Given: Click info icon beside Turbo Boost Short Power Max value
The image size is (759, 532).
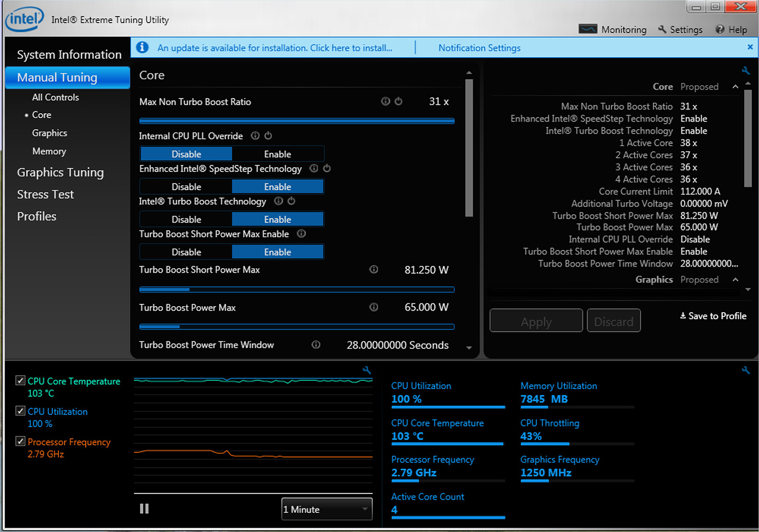Looking at the screenshot, I should (x=373, y=269).
